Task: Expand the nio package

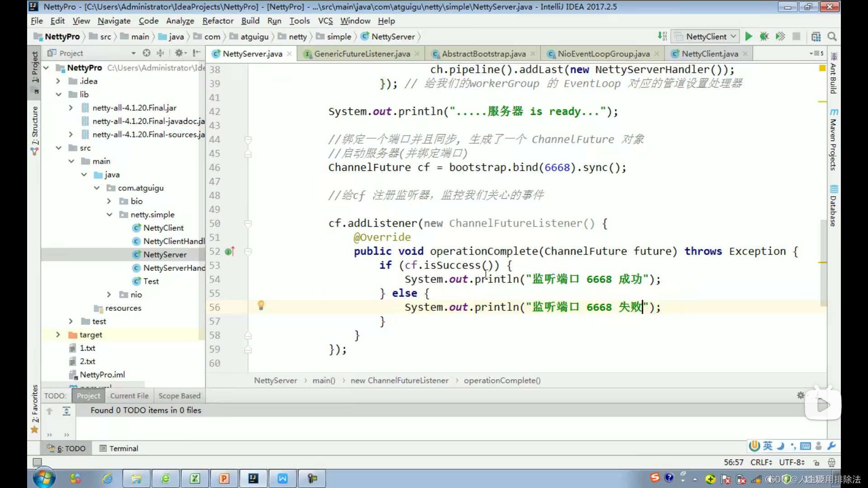Action: 109,295
